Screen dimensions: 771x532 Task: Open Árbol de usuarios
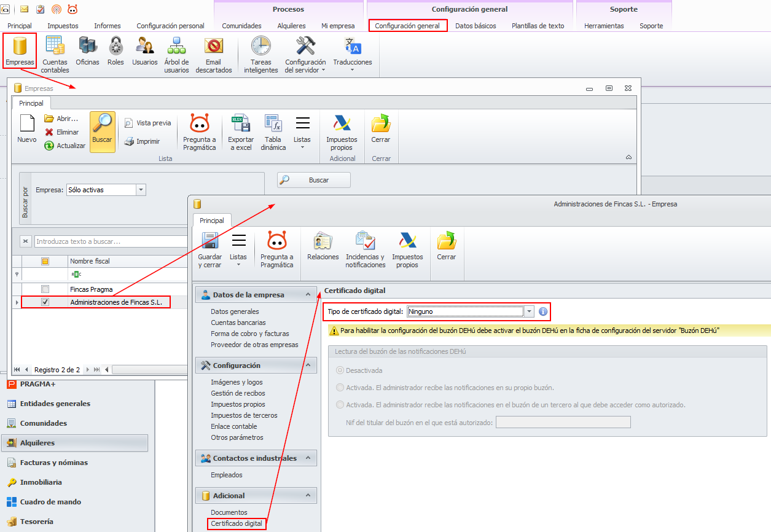coord(177,54)
